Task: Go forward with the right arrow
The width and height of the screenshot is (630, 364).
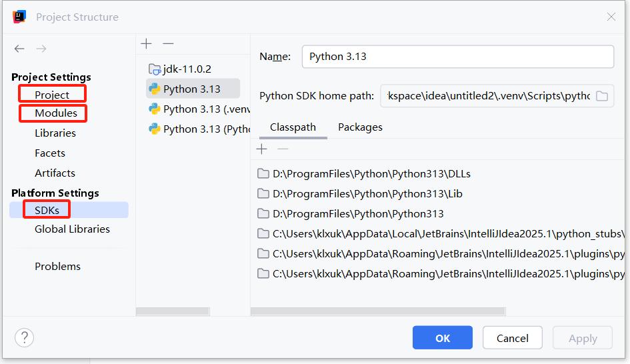Action: coord(41,49)
